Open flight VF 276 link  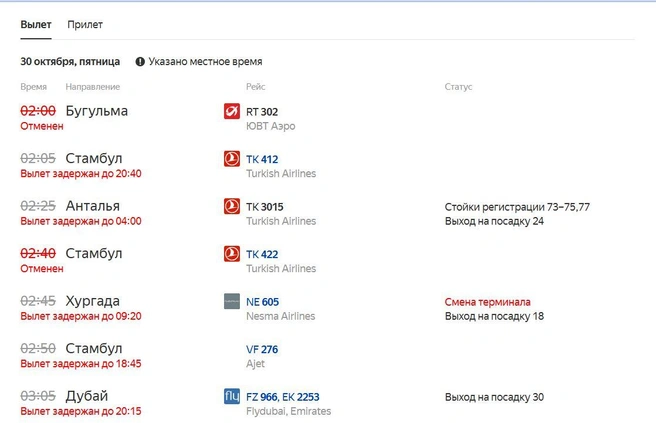(x=262, y=349)
